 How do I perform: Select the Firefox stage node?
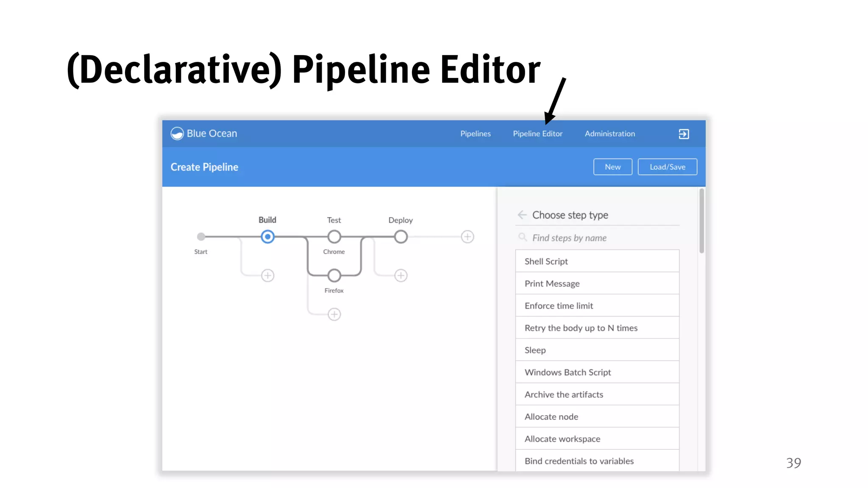(334, 275)
